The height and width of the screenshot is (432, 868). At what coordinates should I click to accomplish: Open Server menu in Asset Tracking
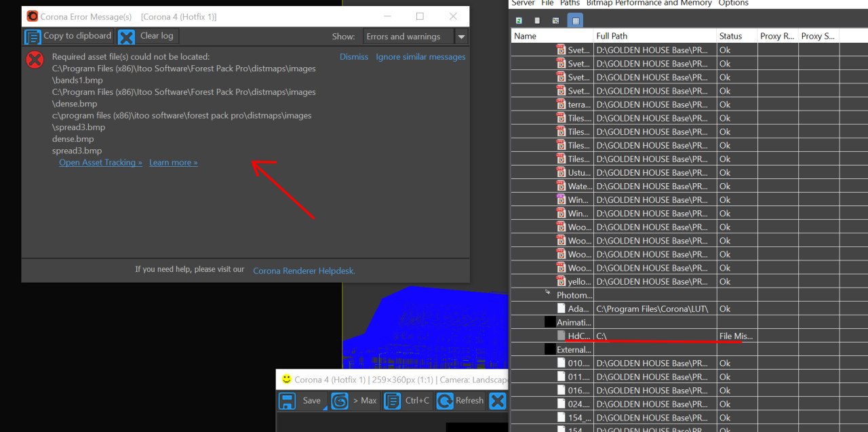523,3
